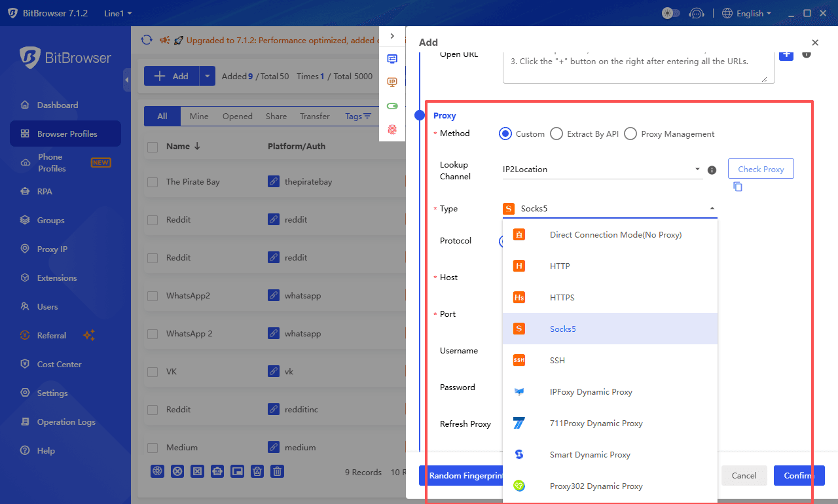The width and height of the screenshot is (838, 504).
Task: Click the recycle bin icon in the bottom toolbar
Action: point(257,471)
